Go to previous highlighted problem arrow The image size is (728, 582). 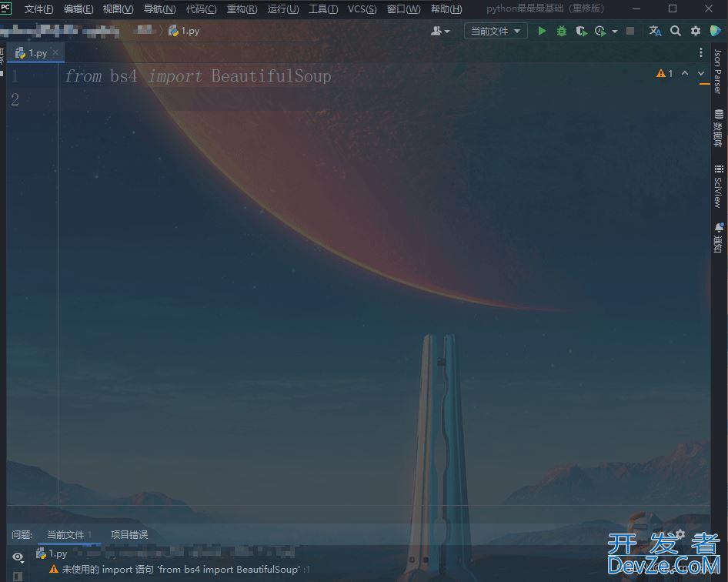[x=685, y=73]
